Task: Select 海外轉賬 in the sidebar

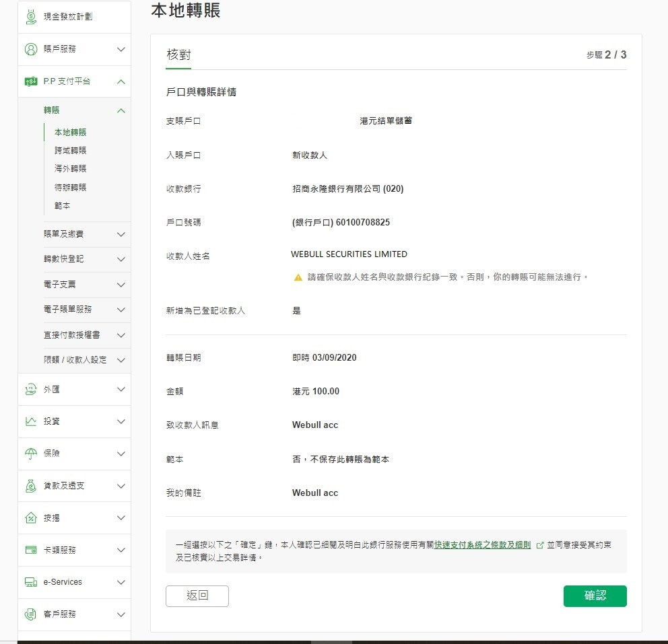Action: pyautogui.click(x=70, y=168)
